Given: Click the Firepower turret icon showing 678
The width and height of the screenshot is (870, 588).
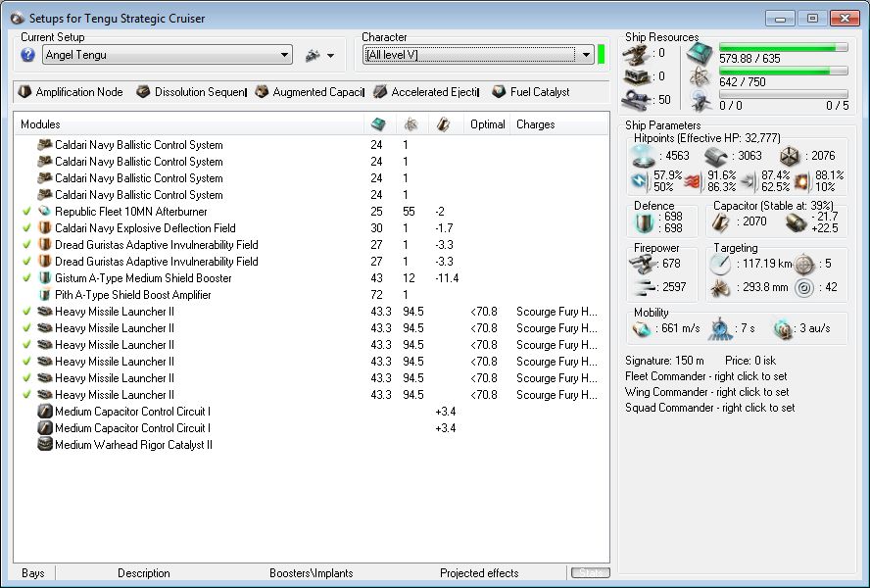Looking at the screenshot, I should pyautogui.click(x=644, y=264).
